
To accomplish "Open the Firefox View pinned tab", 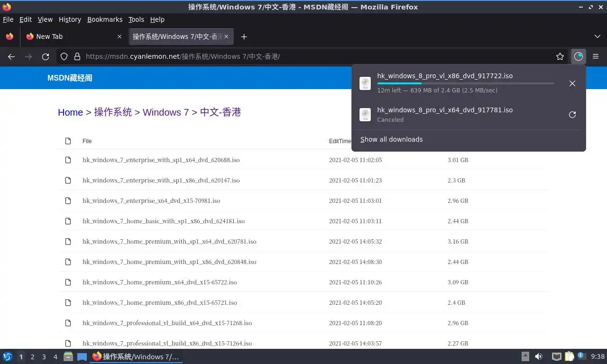I will coord(9,36).
